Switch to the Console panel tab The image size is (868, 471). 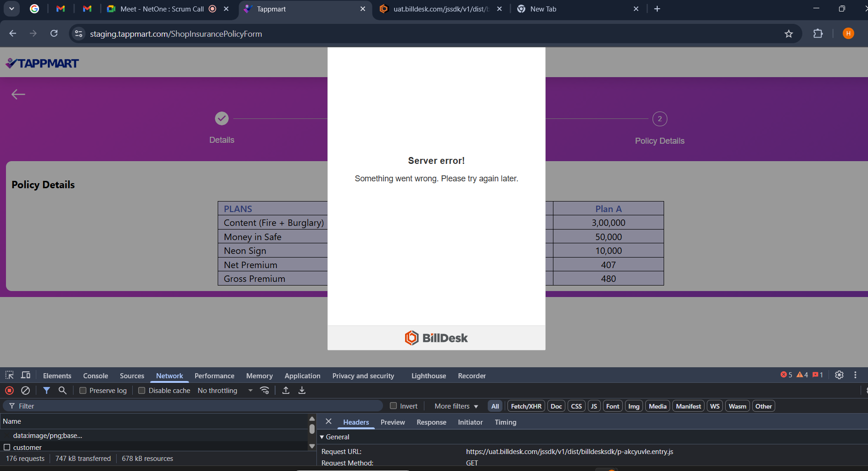click(96, 376)
